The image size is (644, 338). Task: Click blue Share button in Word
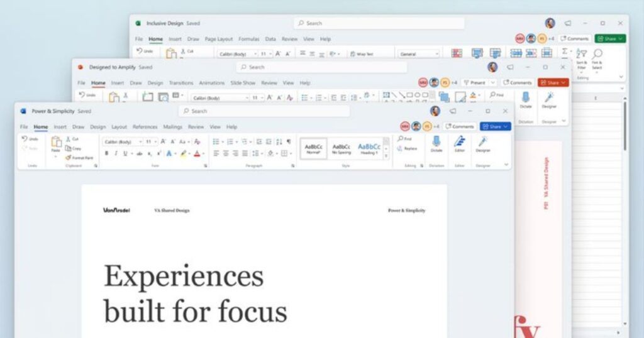(x=496, y=126)
